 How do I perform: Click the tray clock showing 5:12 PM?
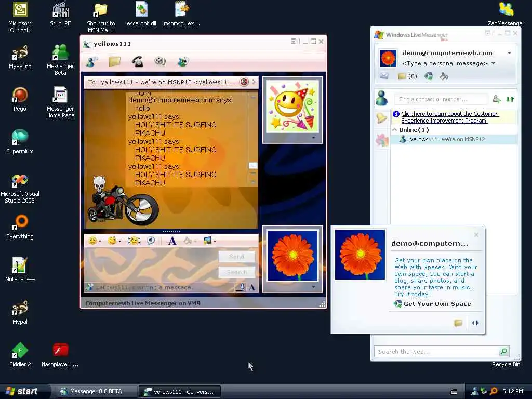[x=512, y=391]
